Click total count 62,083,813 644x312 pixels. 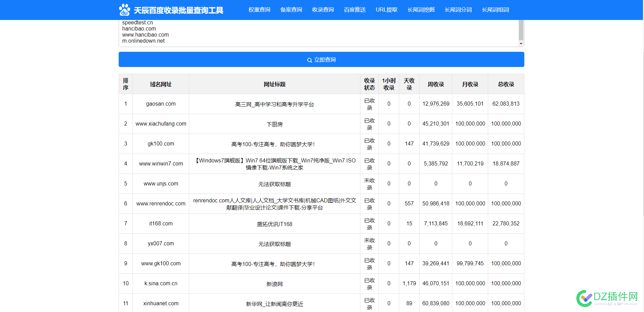(506, 104)
